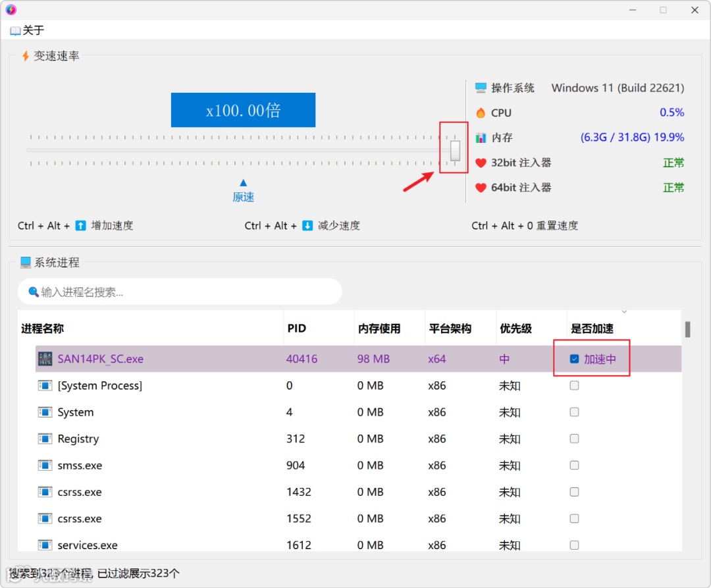Uncheck 加速中 for SAN14PK_SC.exe
This screenshot has height=588, width=711.
(574, 359)
